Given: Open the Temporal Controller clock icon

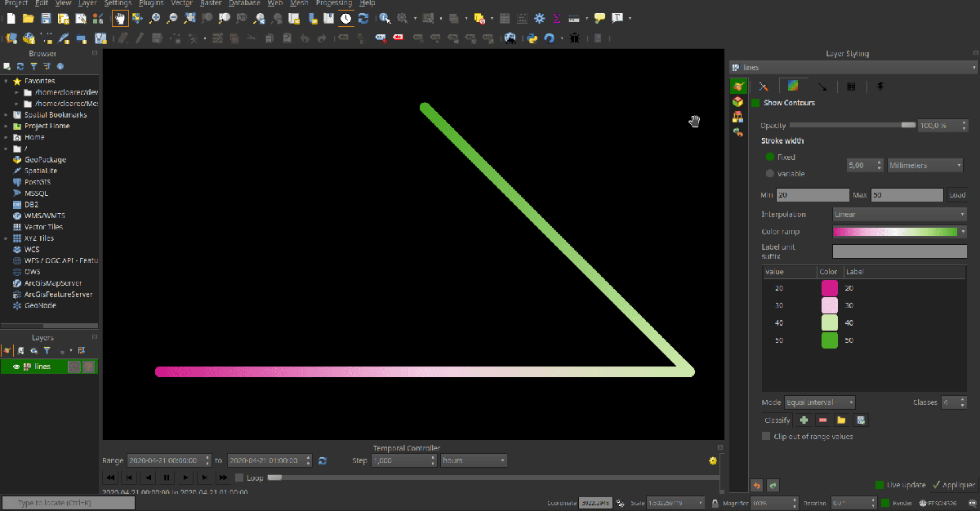Looking at the screenshot, I should coord(346,18).
